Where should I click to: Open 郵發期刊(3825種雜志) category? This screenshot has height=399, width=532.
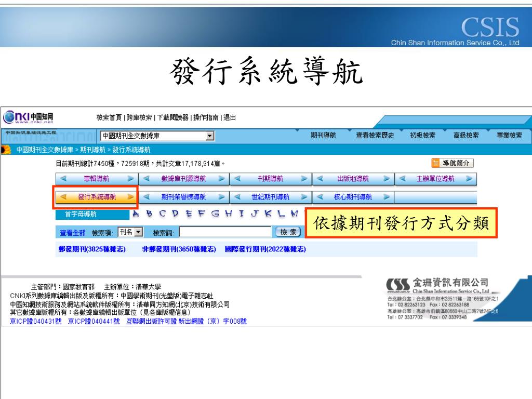(92, 249)
